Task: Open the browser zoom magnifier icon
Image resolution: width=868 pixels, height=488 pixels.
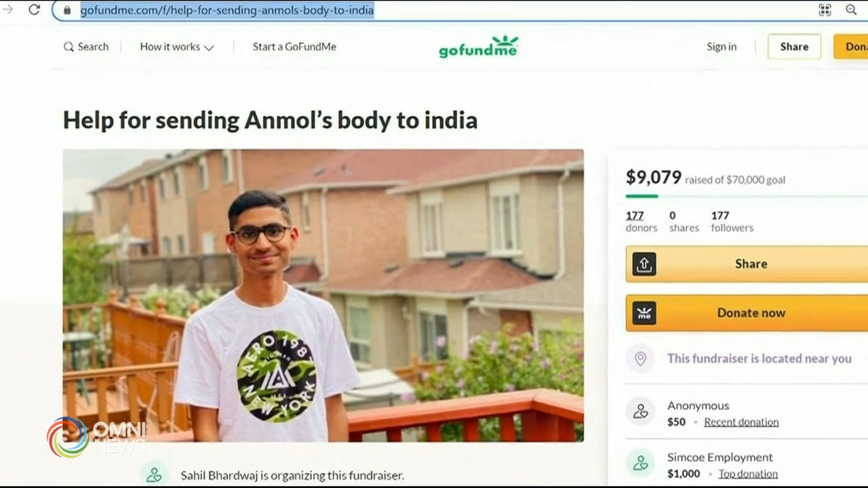Action: click(851, 9)
